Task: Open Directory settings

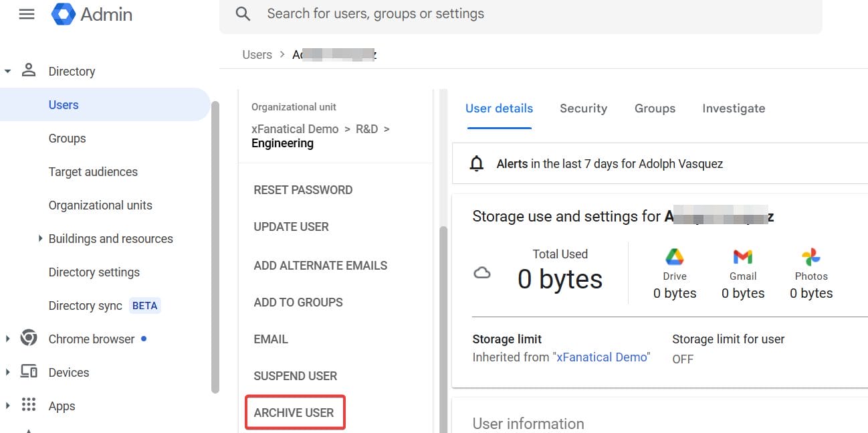Action: [94, 272]
